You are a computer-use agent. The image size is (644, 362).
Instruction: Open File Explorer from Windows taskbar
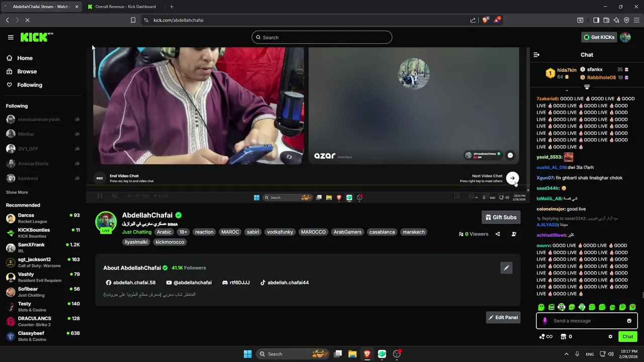[352, 354]
